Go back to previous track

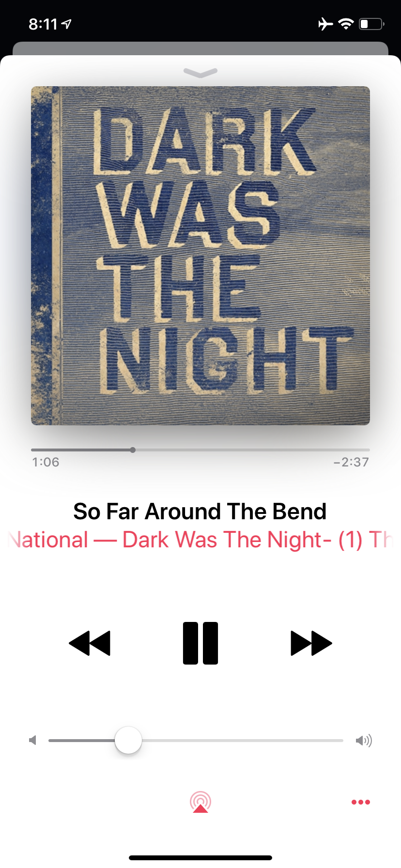pos(90,643)
